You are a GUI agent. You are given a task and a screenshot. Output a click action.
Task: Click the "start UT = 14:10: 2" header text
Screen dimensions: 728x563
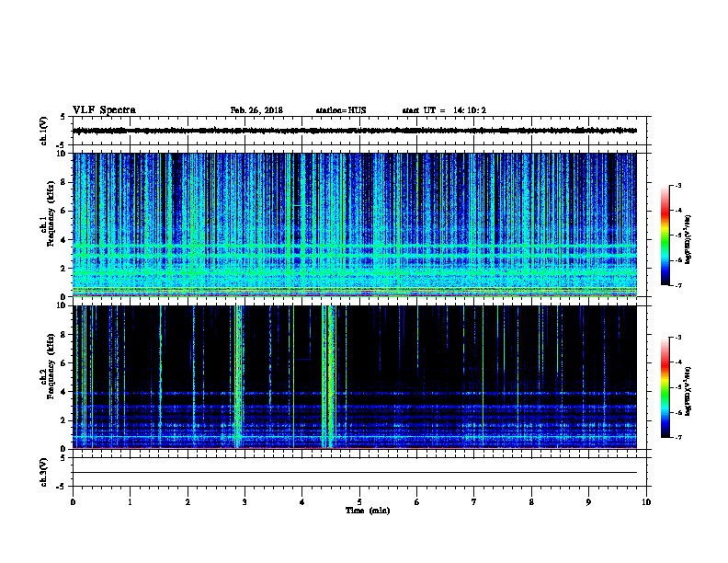(x=444, y=110)
